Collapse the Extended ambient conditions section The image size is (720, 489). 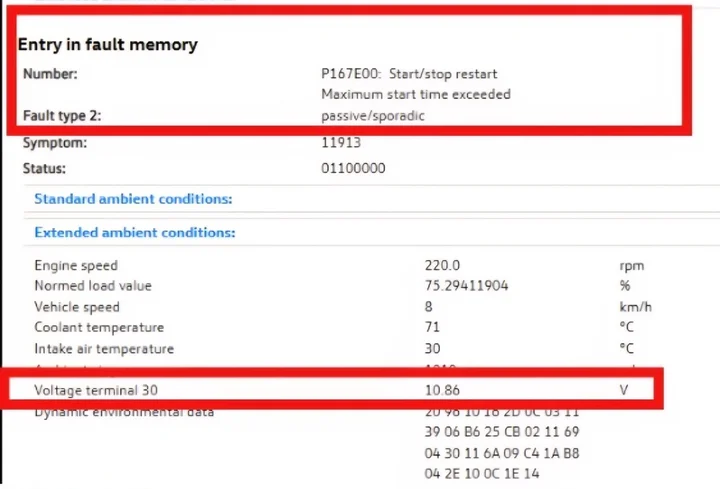(x=134, y=232)
